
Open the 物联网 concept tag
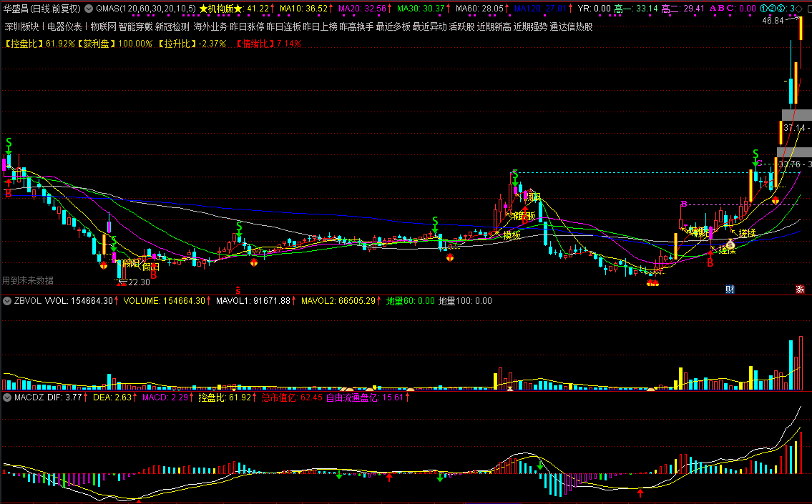click(x=104, y=26)
